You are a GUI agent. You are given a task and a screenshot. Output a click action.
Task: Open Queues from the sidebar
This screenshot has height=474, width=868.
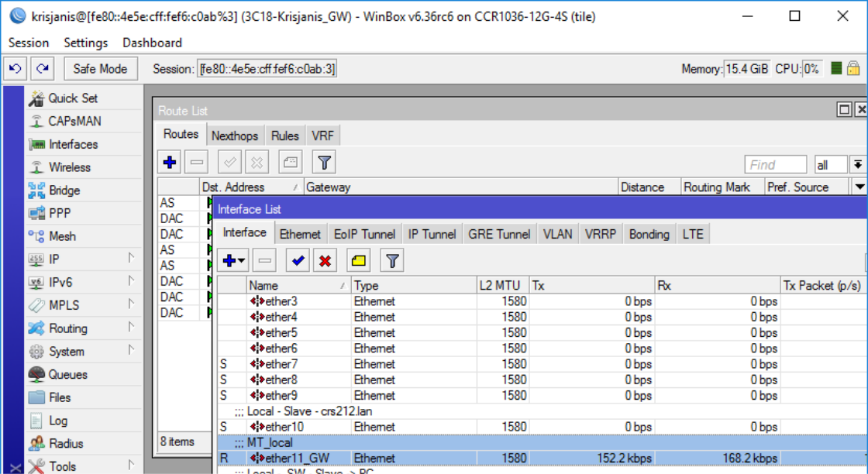67,375
